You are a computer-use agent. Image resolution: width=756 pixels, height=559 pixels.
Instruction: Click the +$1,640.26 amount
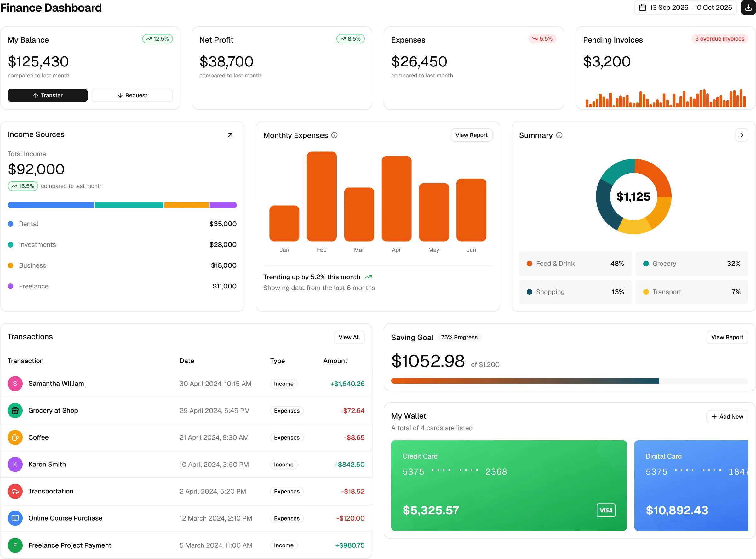(347, 383)
